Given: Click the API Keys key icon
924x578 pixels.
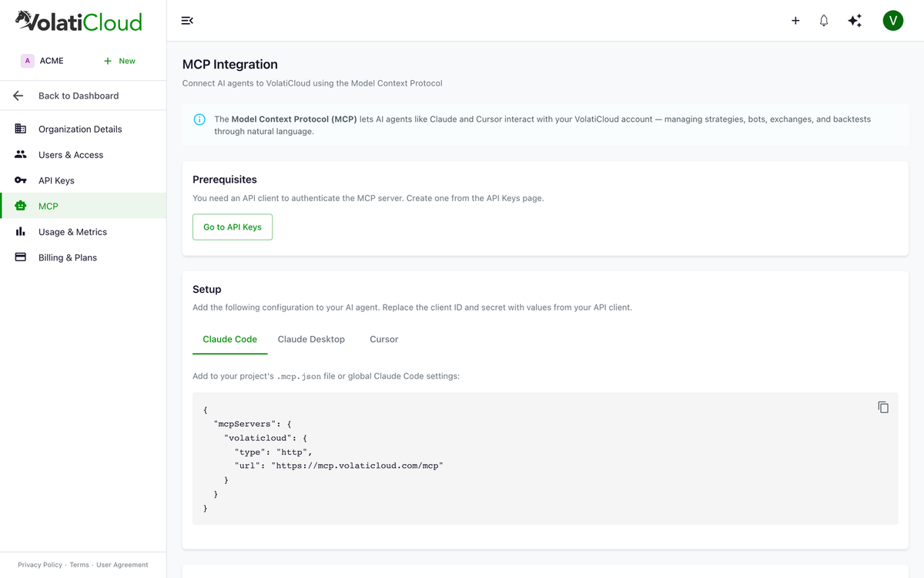Looking at the screenshot, I should (21, 180).
